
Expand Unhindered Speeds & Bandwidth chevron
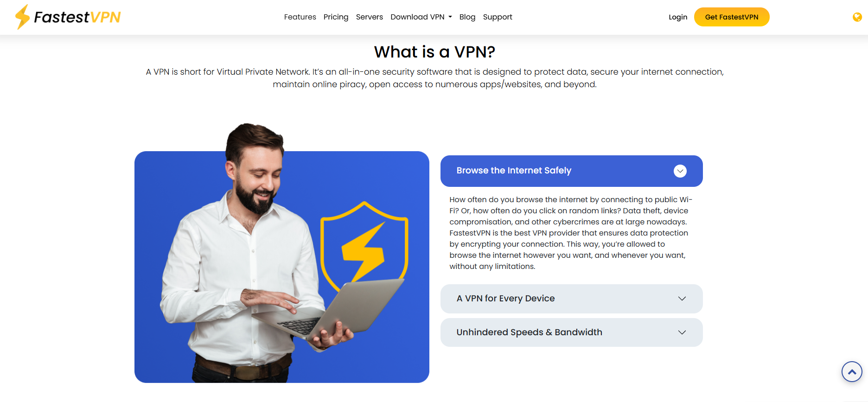[x=682, y=332]
